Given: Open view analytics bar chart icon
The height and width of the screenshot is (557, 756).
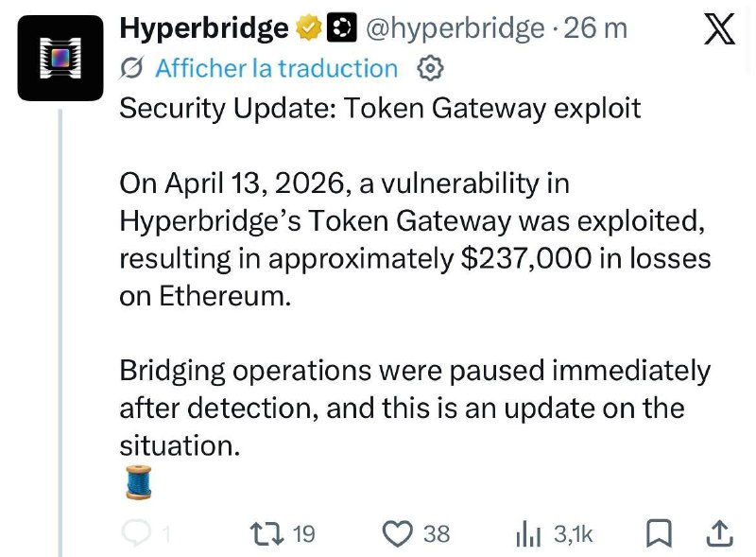Looking at the screenshot, I should (526, 535).
